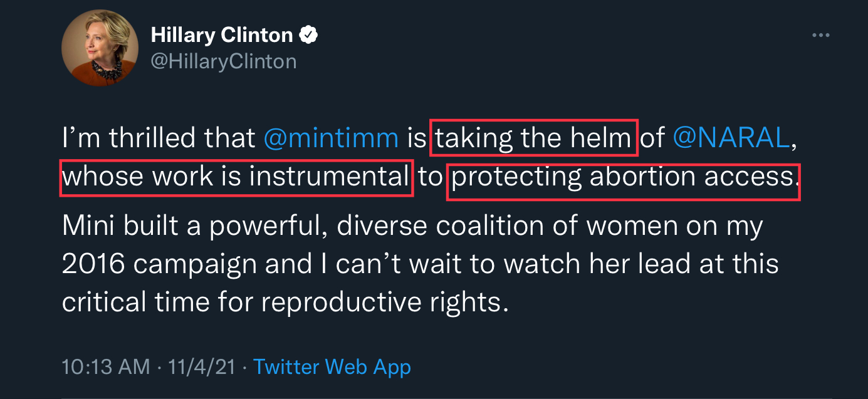This screenshot has width=868, height=399.
Task: Click the blue verified badge icon
Action: click(x=308, y=36)
